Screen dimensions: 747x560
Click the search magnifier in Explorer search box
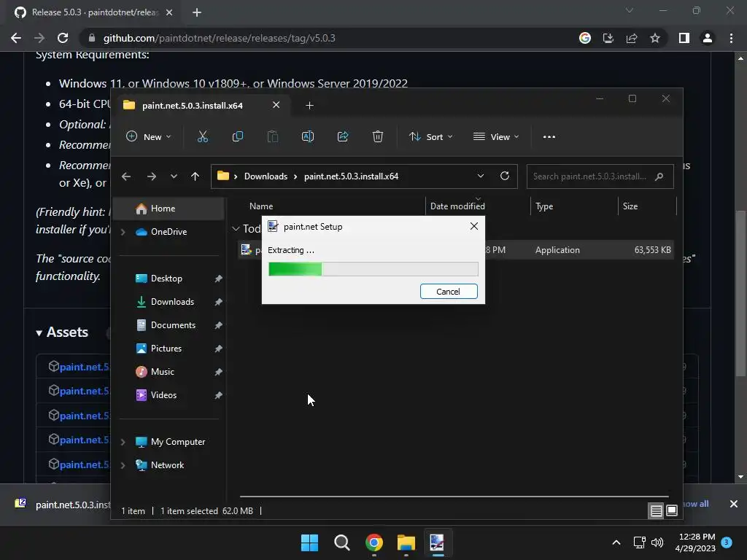point(659,176)
